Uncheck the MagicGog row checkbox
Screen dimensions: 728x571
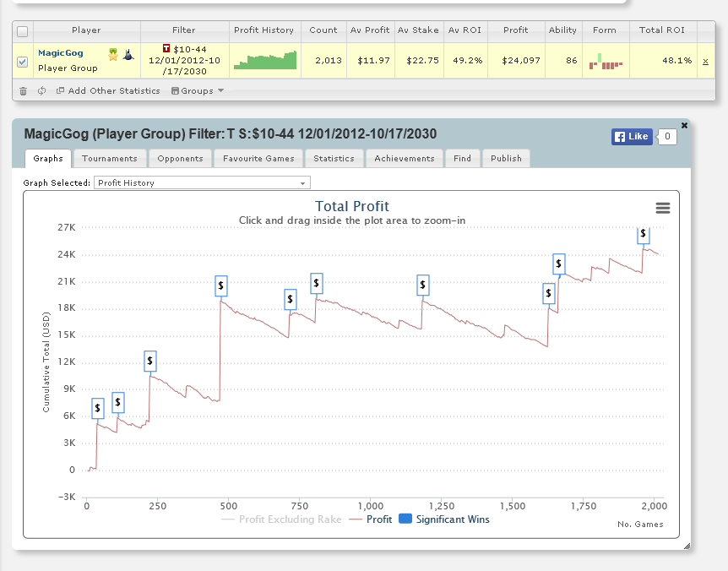(22, 62)
